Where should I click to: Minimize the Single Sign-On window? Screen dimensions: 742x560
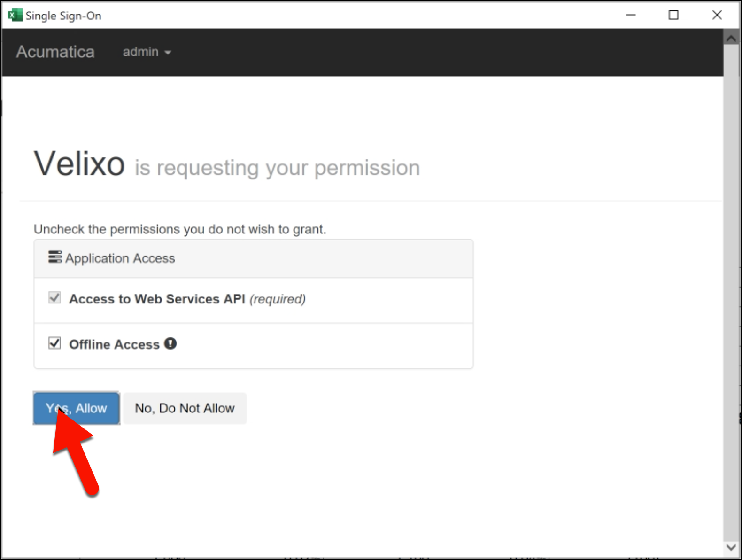[x=631, y=15]
